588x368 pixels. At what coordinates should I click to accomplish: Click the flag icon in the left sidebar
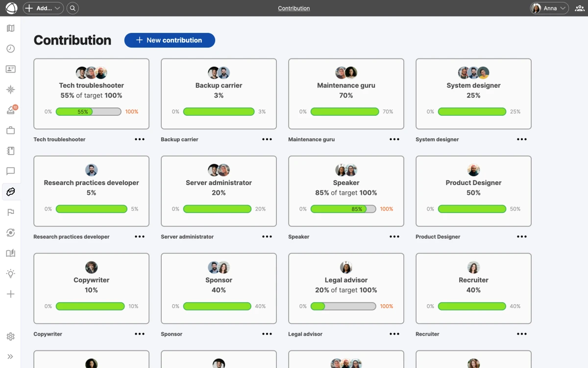tap(10, 212)
